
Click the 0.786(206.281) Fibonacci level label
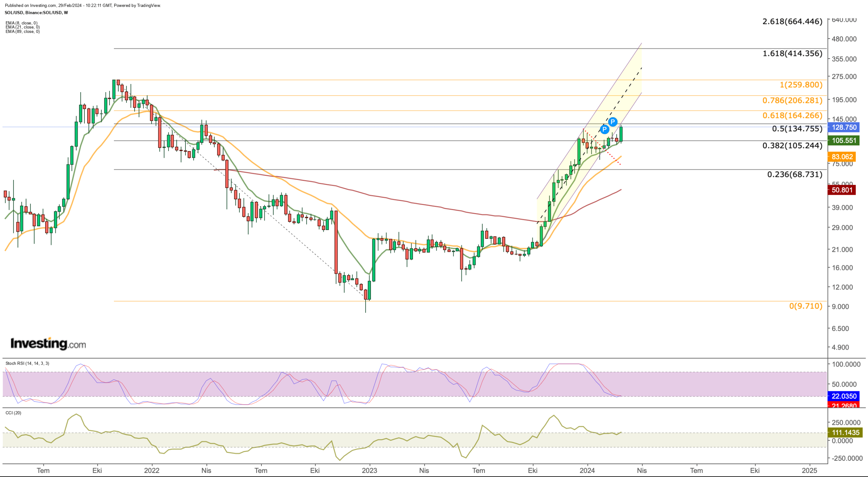(792, 100)
